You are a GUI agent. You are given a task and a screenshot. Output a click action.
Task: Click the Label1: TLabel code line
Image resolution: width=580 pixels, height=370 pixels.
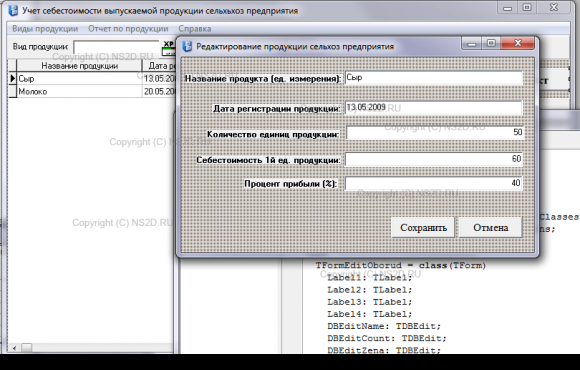370,278
